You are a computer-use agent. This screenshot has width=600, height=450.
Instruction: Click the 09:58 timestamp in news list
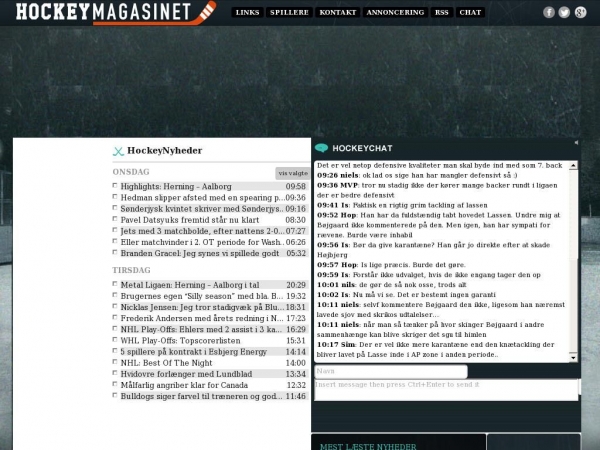click(296, 187)
